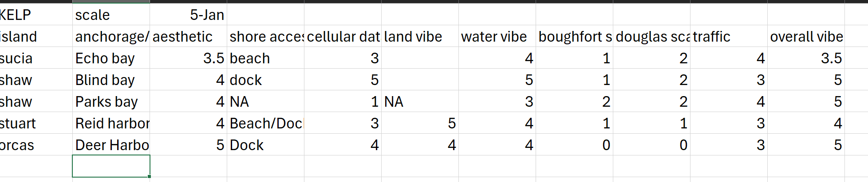
Task: Click the NA cell under land vibe
Action: 420,101
